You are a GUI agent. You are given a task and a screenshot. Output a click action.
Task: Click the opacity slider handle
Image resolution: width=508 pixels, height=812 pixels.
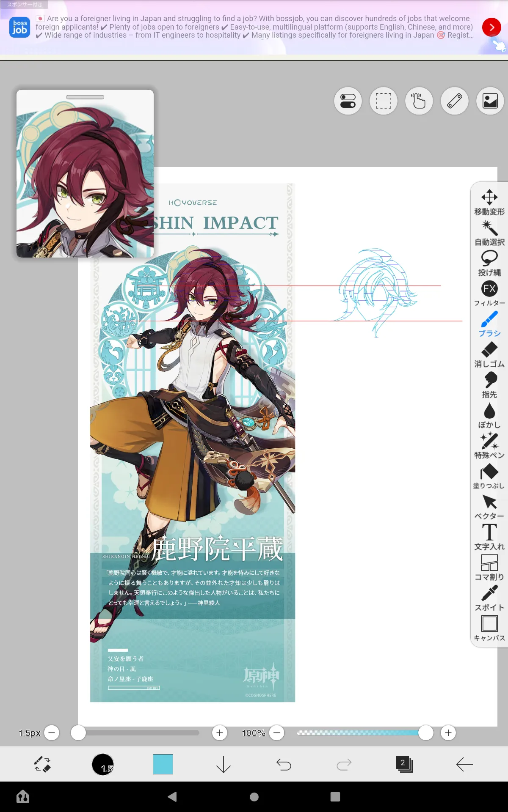426,732
